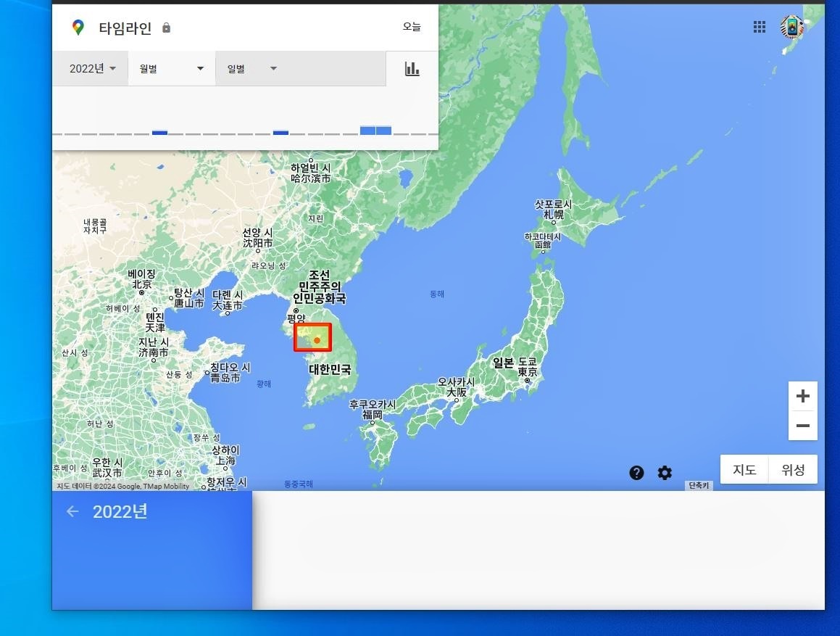
Task: Click the lock icon beside 타임라인
Action: click(x=166, y=28)
